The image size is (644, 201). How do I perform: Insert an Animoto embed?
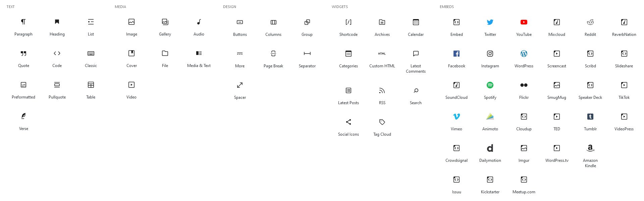[490, 122]
